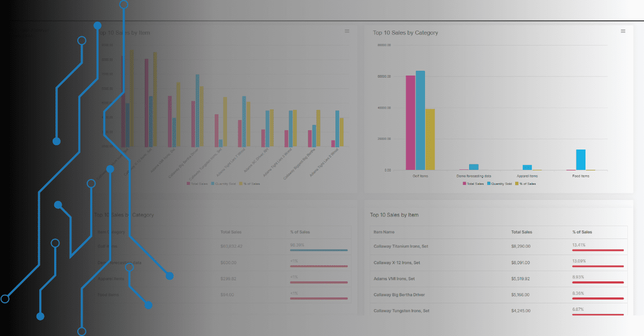Open the Callaway Tungsten Iron, Set entry
Viewport: 644px width, 336px height.
pos(401,311)
